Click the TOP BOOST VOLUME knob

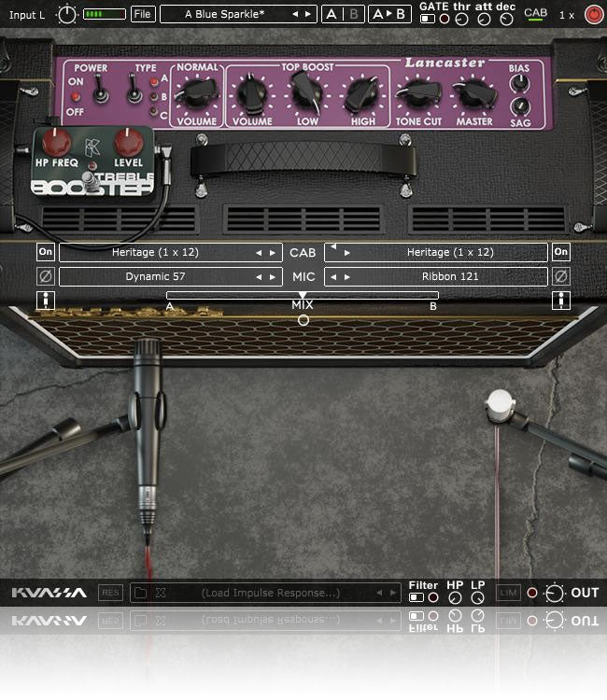pos(251,93)
